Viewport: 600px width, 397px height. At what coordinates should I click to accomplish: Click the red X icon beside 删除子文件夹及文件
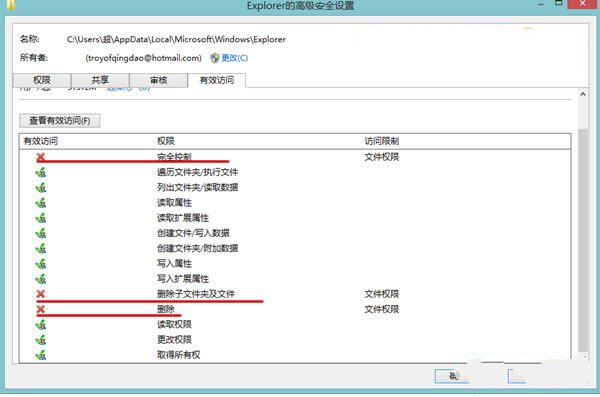click(41, 294)
